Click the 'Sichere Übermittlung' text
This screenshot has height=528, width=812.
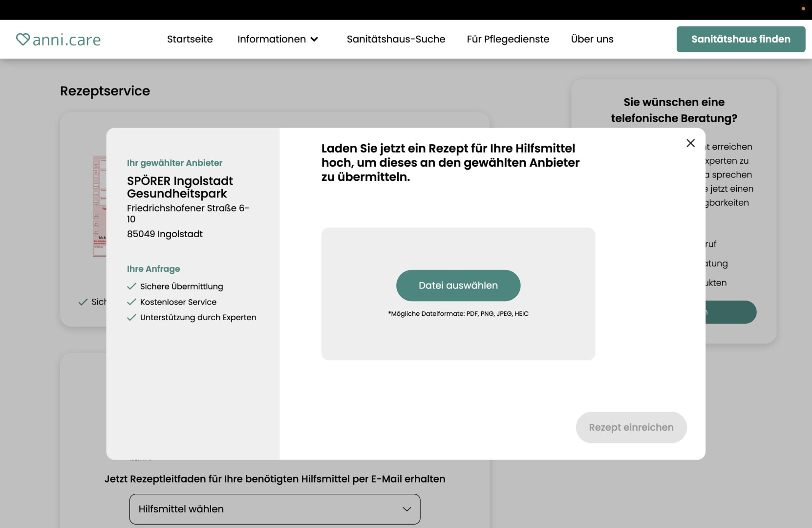tap(182, 286)
